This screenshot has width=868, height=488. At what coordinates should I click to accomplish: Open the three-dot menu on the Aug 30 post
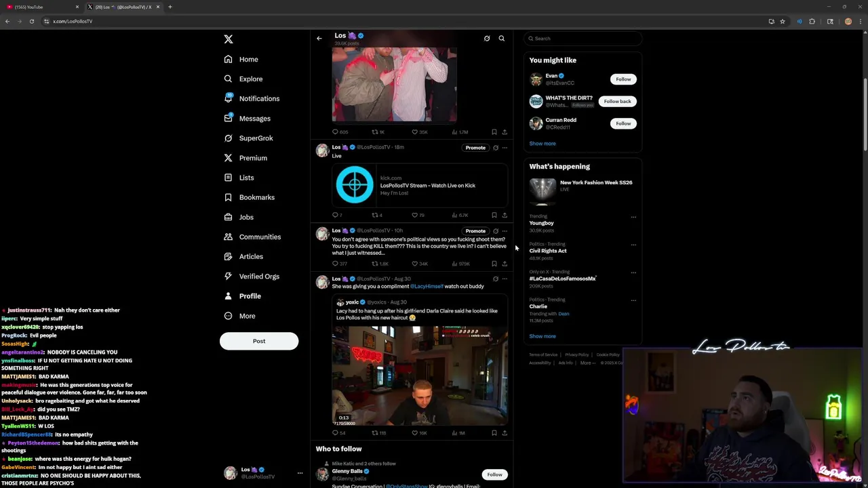505,279
